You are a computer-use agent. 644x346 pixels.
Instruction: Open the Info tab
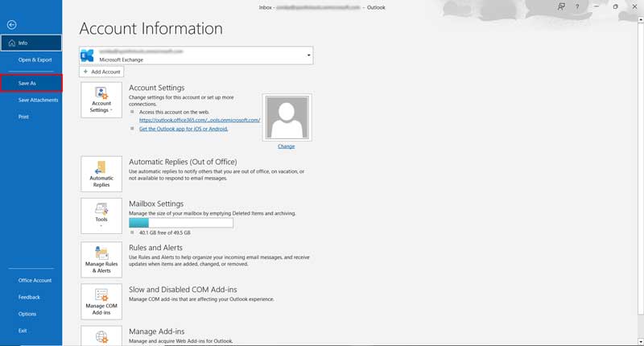click(31, 43)
